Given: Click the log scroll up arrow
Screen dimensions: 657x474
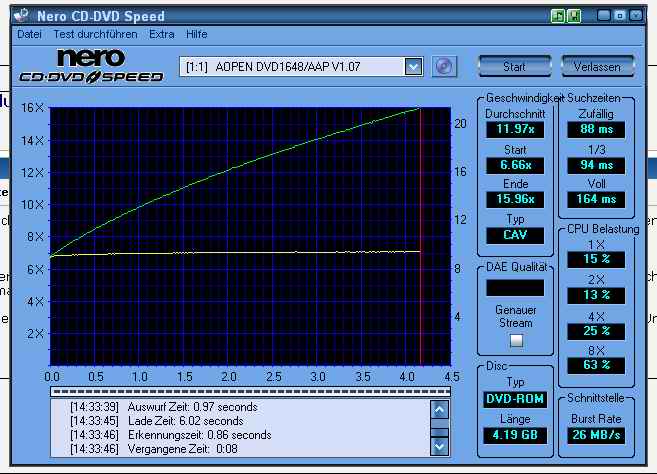Looking at the screenshot, I should coord(439,410).
